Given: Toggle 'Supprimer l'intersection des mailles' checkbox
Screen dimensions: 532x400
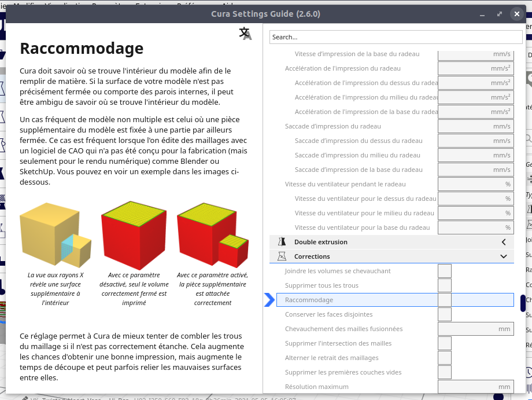Looking at the screenshot, I should coord(445,343).
